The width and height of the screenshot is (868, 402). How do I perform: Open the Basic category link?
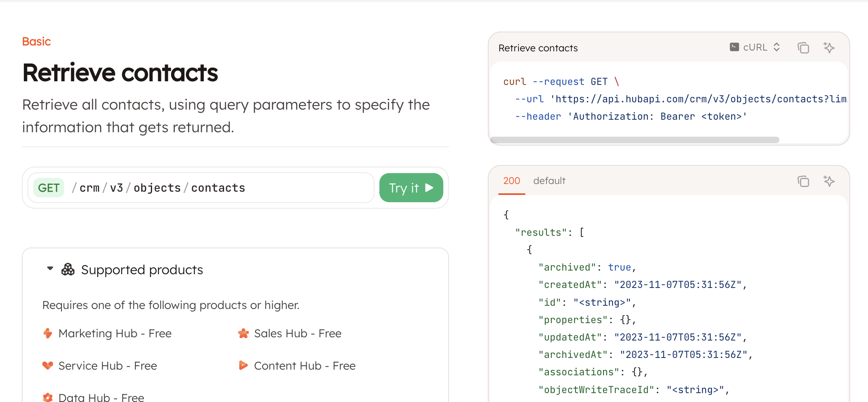pyautogui.click(x=36, y=41)
